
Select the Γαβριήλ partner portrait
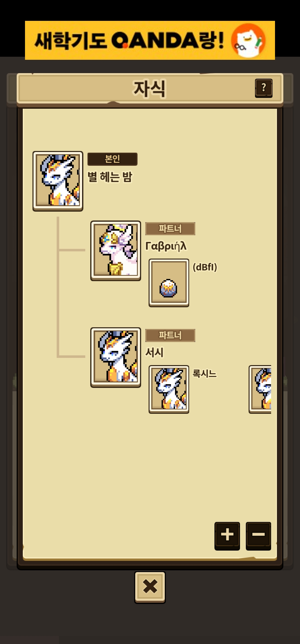tap(116, 251)
